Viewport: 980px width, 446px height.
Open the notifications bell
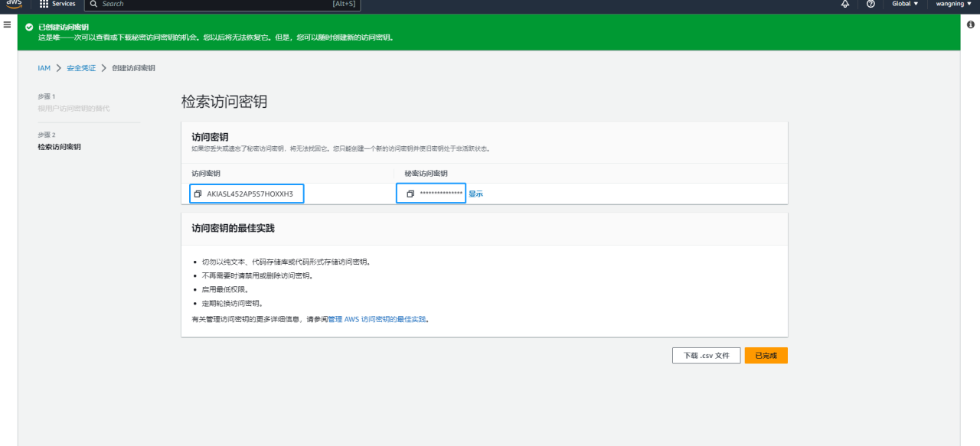tap(845, 4)
